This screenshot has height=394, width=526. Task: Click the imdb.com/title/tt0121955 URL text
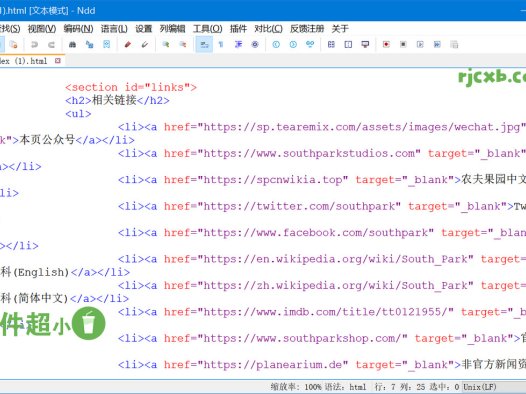(x=325, y=312)
